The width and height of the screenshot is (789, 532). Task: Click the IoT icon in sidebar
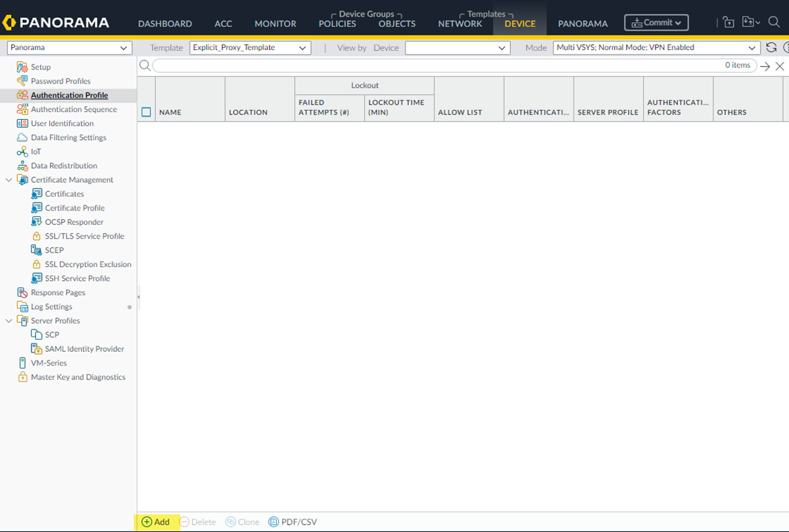(22, 152)
